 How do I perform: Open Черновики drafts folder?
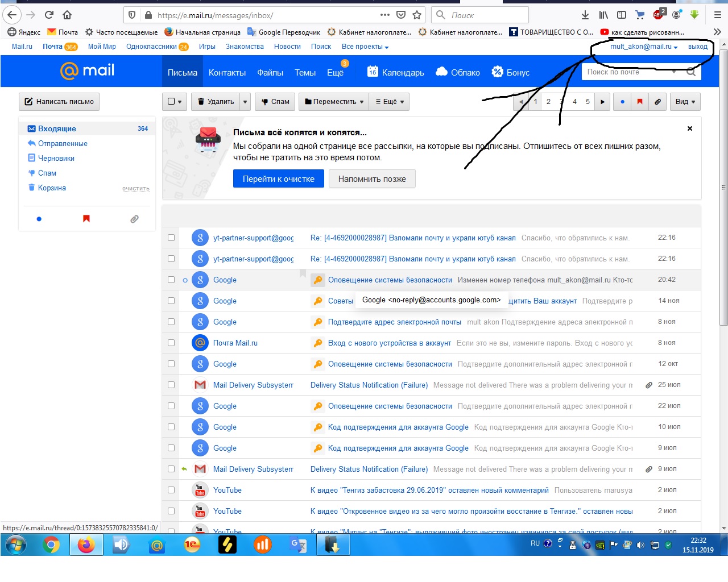click(56, 158)
